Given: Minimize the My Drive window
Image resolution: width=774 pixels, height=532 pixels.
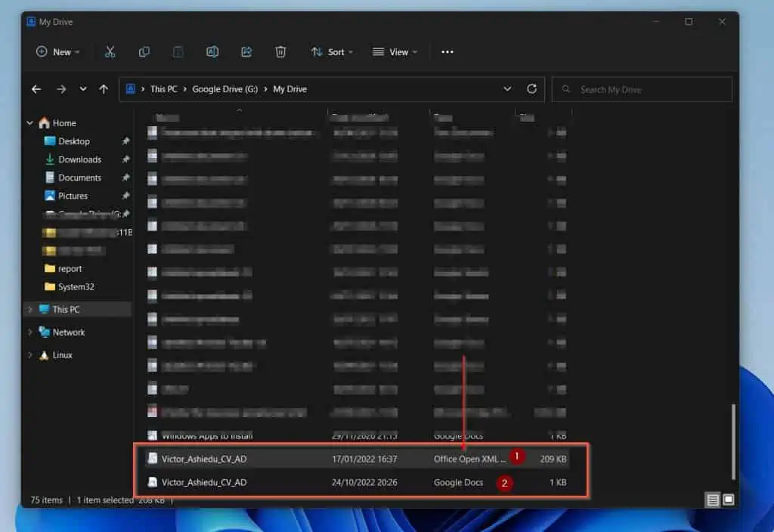Looking at the screenshot, I should pos(656,22).
